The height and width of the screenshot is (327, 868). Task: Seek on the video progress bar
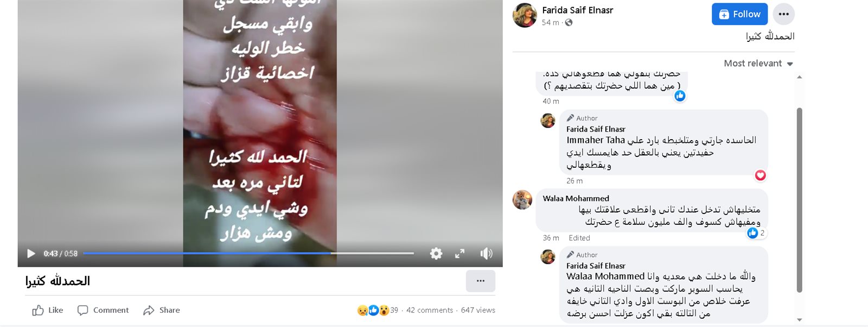coord(248,253)
